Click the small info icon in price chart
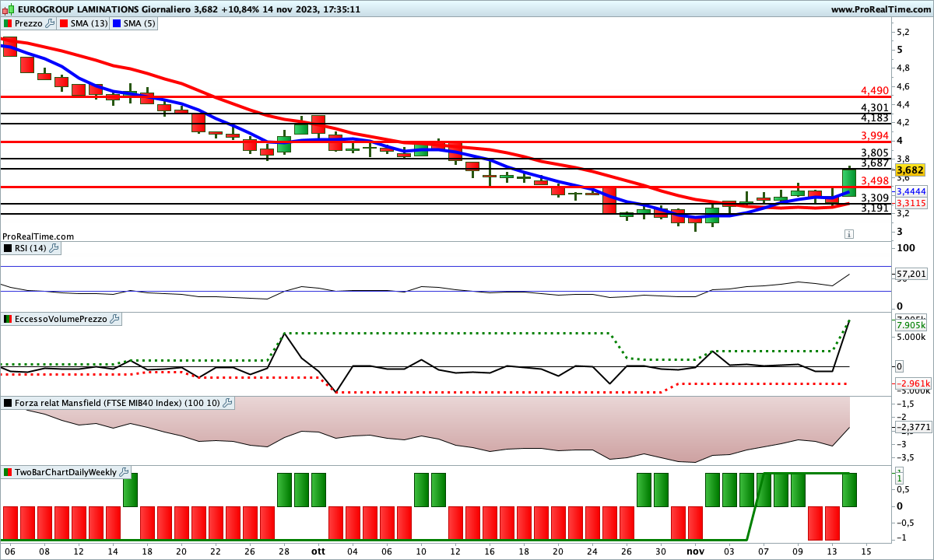Image resolution: width=934 pixels, height=560 pixels. (x=849, y=233)
